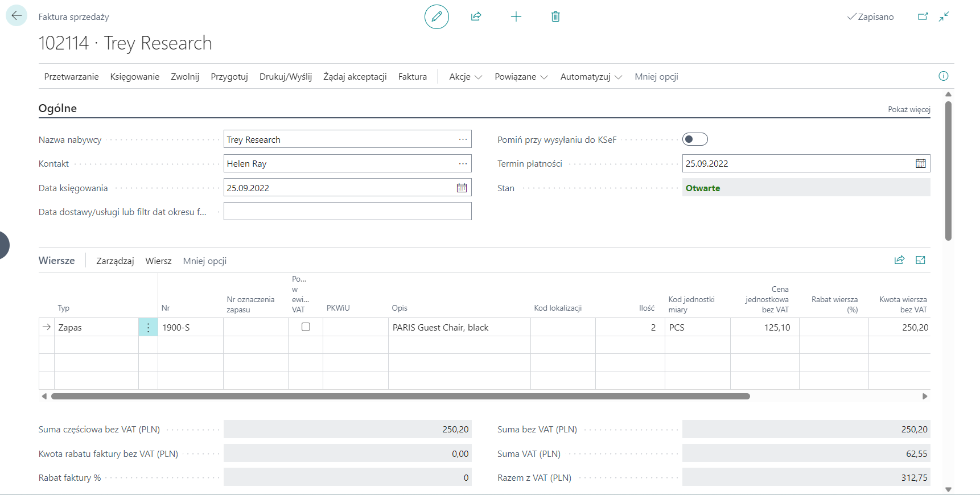
Task: Click the page scrollbar down arrow
Action: coord(948,489)
